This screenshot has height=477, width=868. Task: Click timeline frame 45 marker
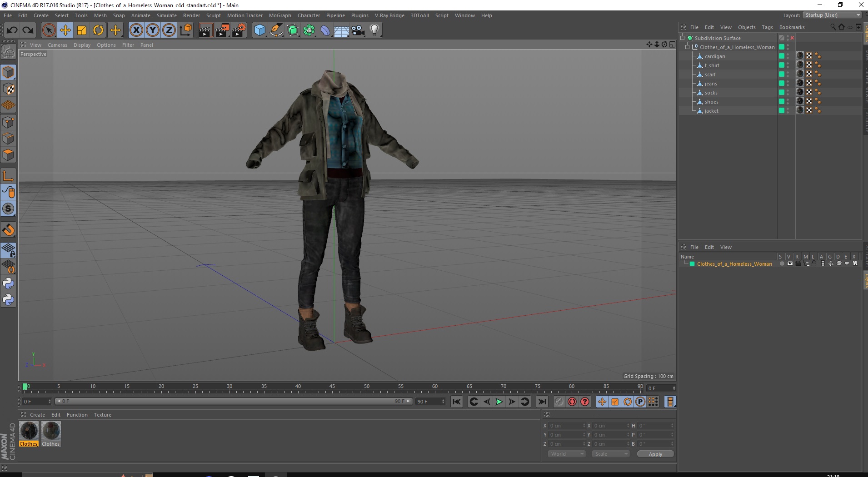332,387
